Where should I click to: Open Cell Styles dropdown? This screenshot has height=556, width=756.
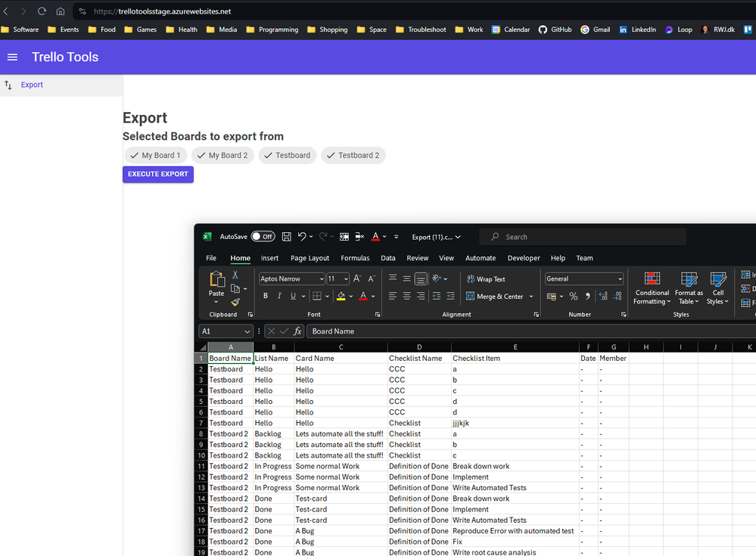click(718, 288)
